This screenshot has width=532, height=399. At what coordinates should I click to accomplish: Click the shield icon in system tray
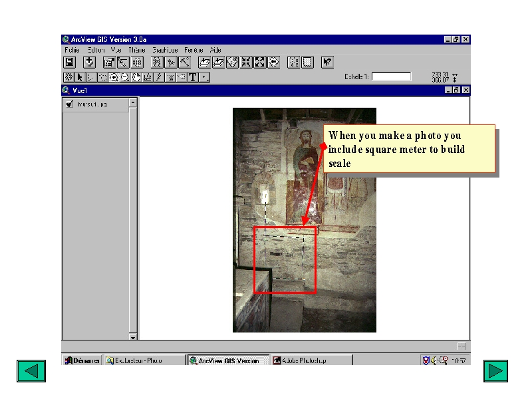click(426, 360)
